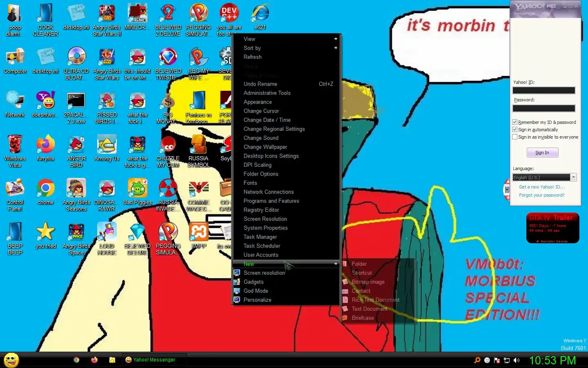588x368 pixels.
Task: Open the BIG MONAY money bag icon
Action: coord(168,107)
